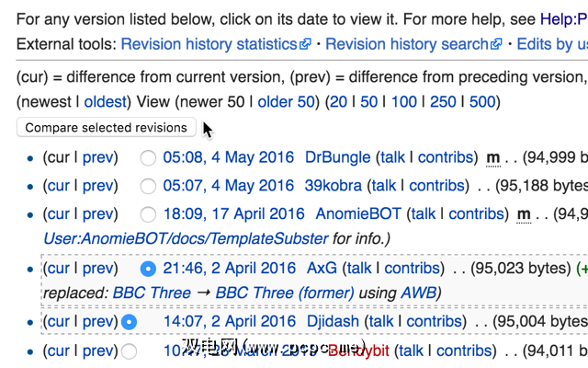Open the 21:46, 2 April 2016 revision
This screenshot has width=588, height=368.
pyautogui.click(x=228, y=269)
